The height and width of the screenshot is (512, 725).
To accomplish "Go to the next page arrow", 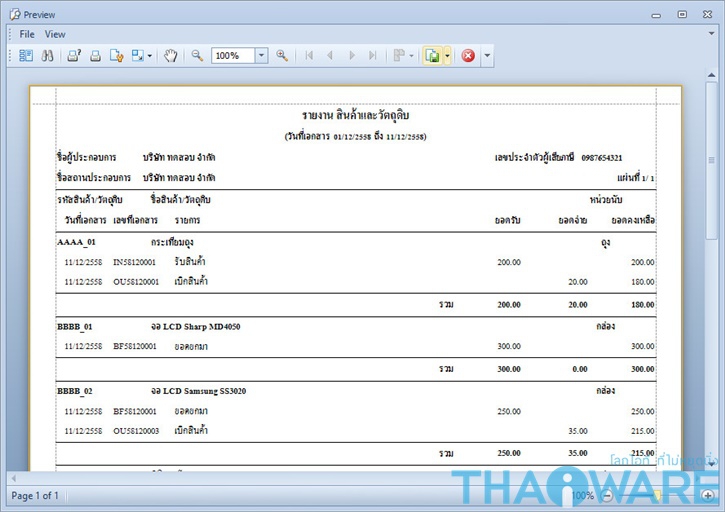I will click(x=352, y=56).
